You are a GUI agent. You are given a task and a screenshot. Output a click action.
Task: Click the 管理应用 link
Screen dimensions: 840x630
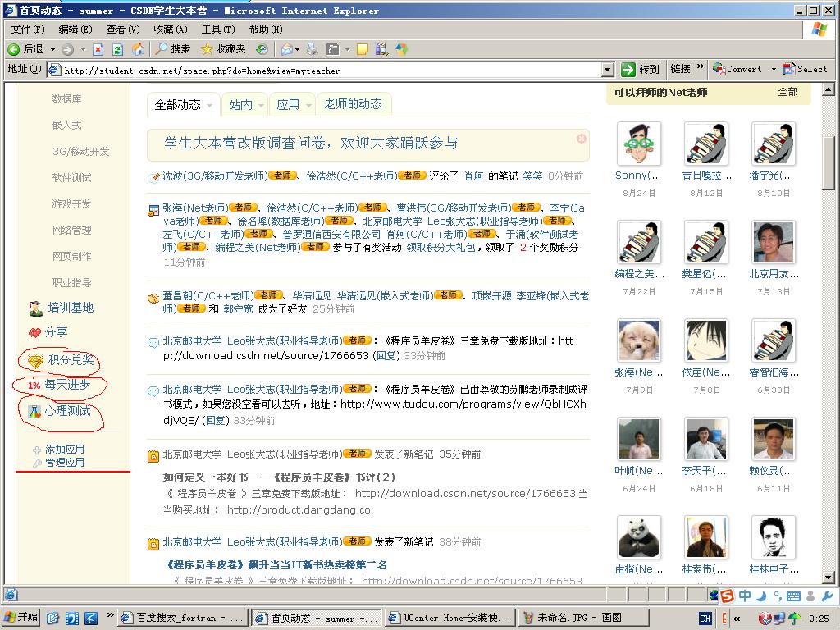pos(64,463)
